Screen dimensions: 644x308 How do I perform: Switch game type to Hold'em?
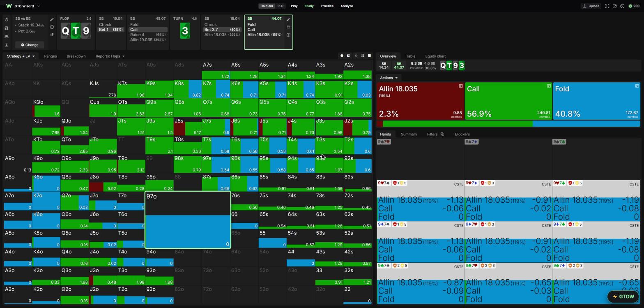[267, 6]
